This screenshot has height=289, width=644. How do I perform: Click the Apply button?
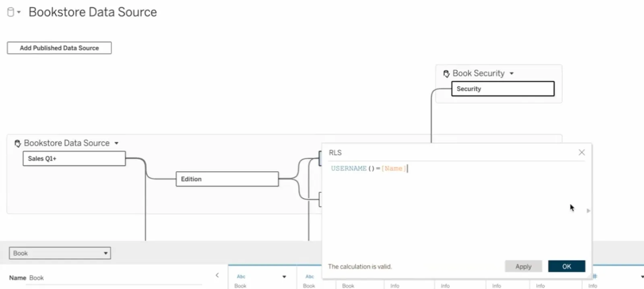click(x=523, y=266)
